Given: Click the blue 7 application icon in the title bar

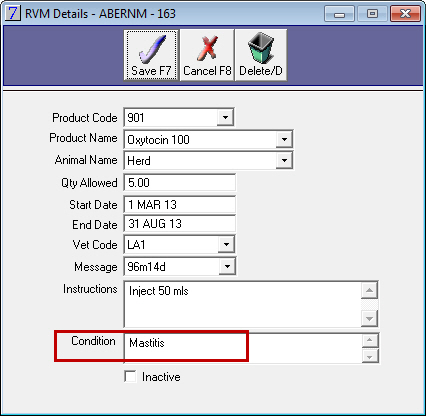Looking at the screenshot, I should (13, 14).
